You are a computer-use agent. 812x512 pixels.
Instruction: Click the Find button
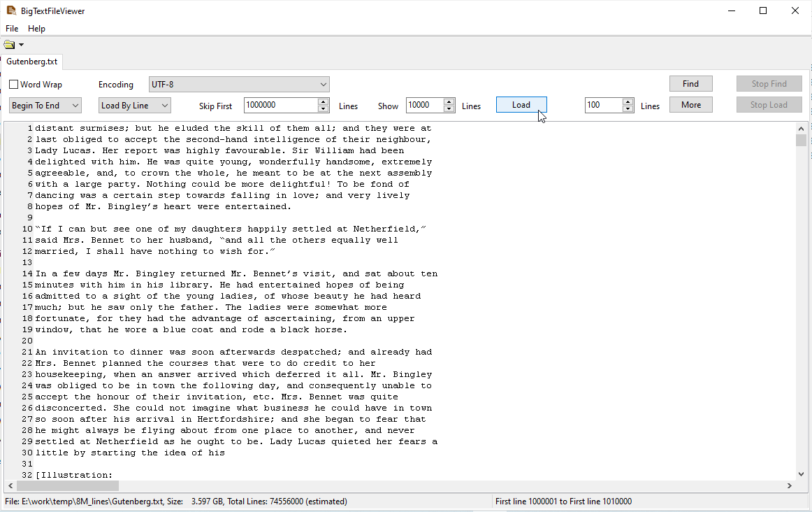[690, 84]
